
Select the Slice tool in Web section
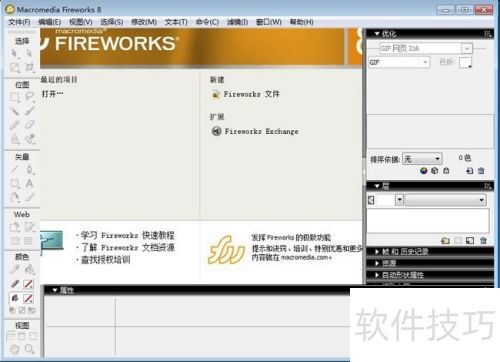tap(29, 227)
